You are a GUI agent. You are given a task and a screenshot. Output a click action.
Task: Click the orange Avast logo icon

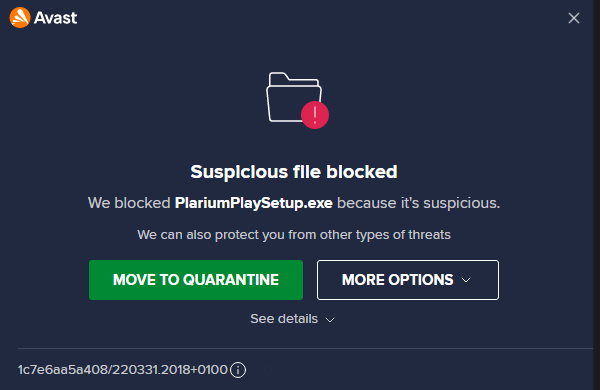pyautogui.click(x=20, y=18)
